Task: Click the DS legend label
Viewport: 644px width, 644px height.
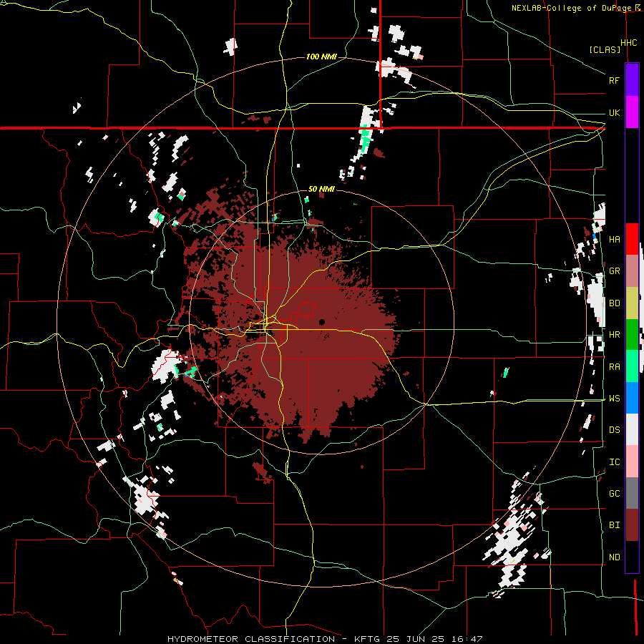Action: coord(614,430)
